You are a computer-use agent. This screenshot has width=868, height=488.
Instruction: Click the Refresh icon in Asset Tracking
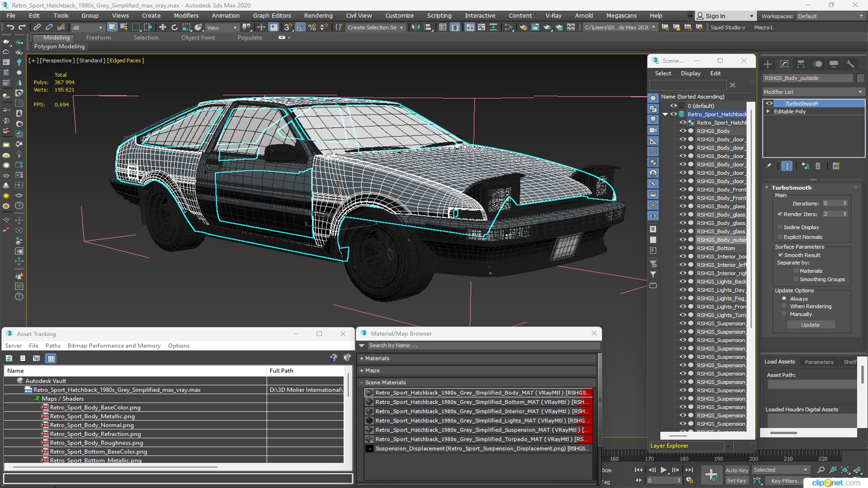(9, 358)
